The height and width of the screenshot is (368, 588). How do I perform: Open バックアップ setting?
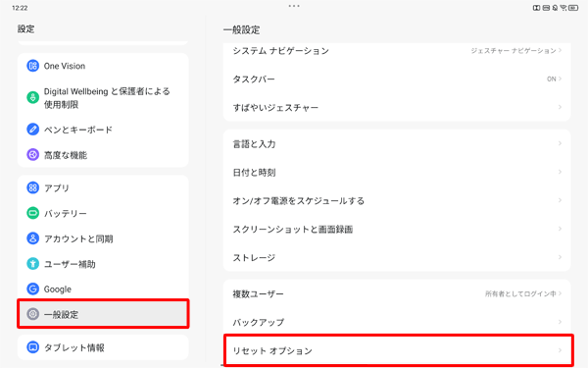[397, 322]
